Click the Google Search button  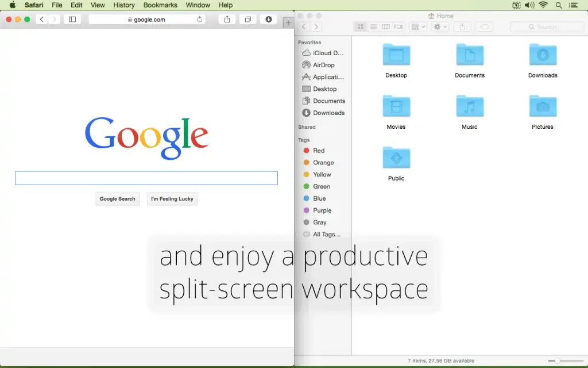click(117, 198)
